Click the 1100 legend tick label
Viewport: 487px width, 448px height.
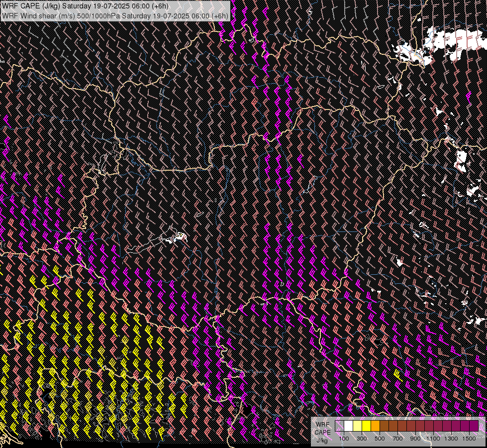point(433,439)
